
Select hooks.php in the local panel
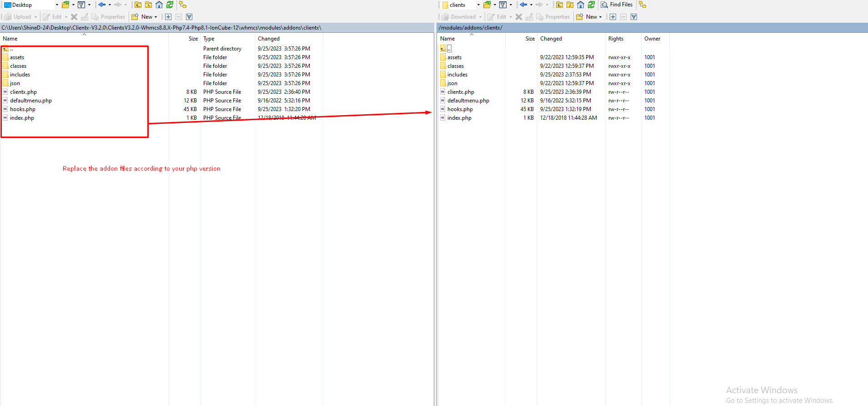(x=23, y=109)
